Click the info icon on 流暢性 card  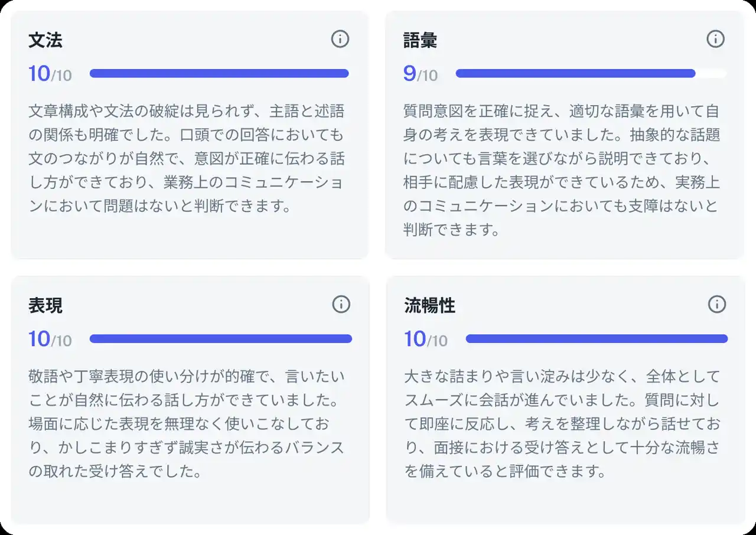716,305
